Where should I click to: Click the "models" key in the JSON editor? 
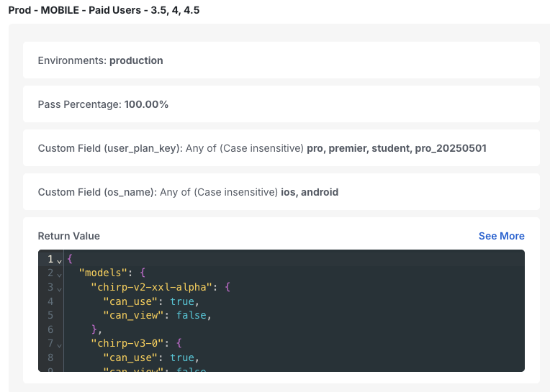click(103, 273)
